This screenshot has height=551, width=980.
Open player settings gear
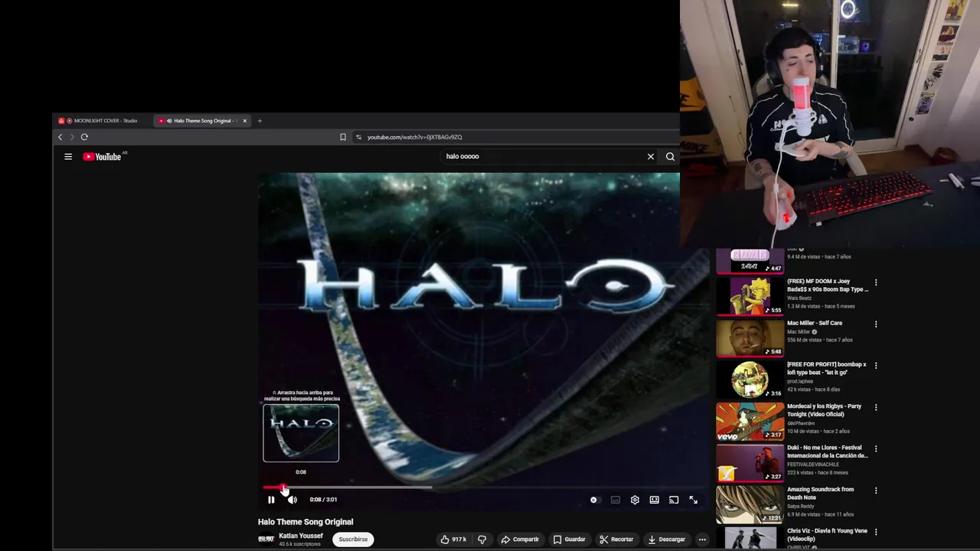point(635,500)
